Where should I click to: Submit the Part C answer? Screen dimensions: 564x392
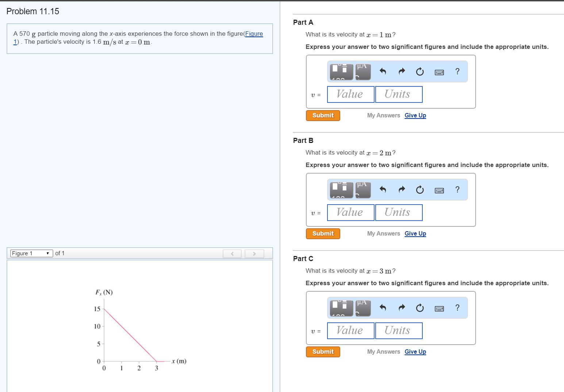click(323, 352)
